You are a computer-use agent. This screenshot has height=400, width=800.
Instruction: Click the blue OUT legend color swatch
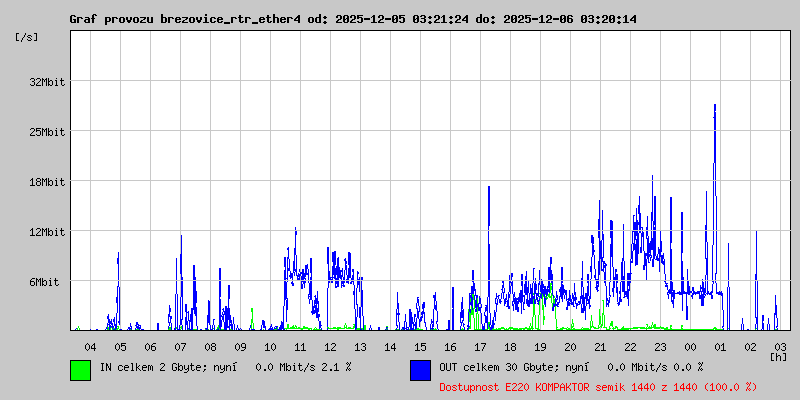click(420, 370)
